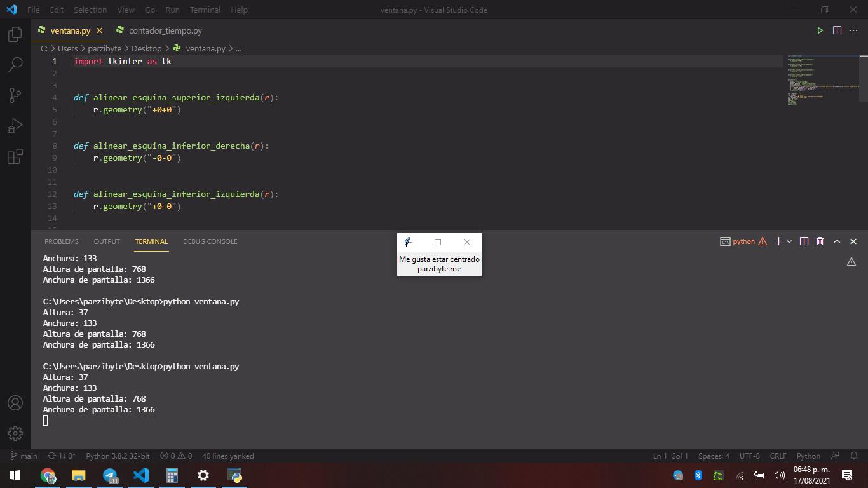Click the terminal input cursor line
The height and width of the screenshot is (488, 868).
45,421
